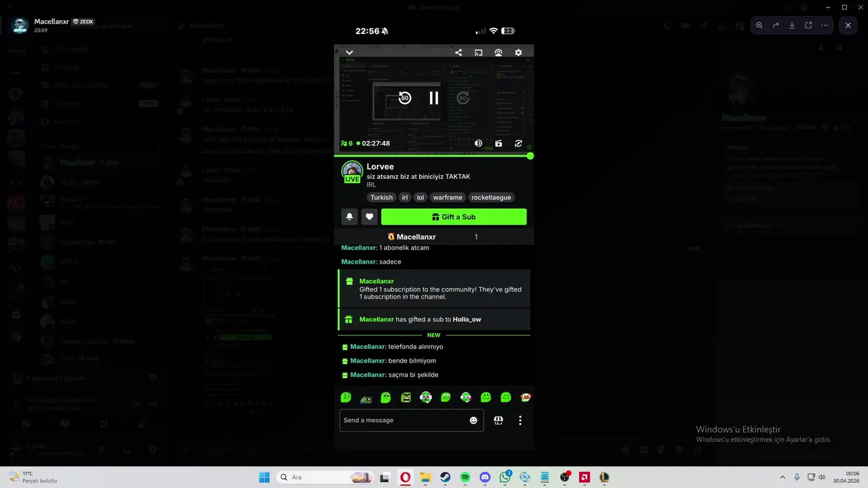Open WhatsApp from the taskbar

coord(505,477)
